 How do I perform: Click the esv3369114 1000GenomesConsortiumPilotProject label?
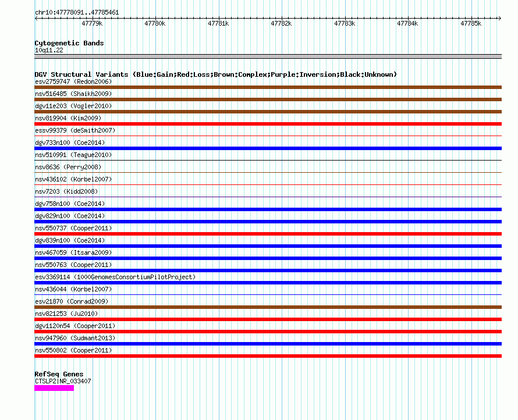(115, 277)
